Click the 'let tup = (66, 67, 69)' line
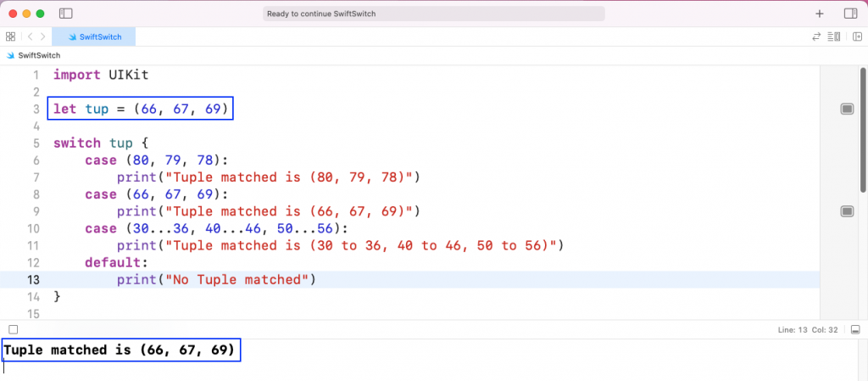Image resolution: width=868 pixels, height=381 pixels. 141,109
